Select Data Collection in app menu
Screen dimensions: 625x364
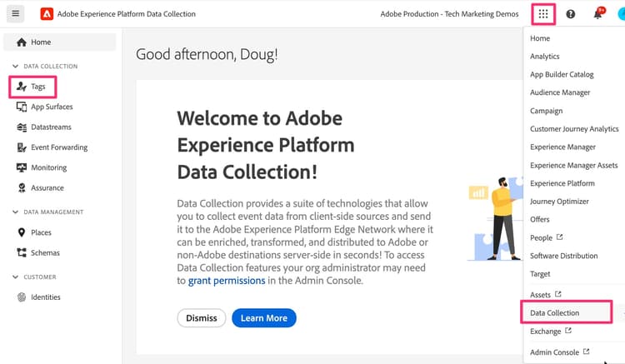[x=555, y=313]
